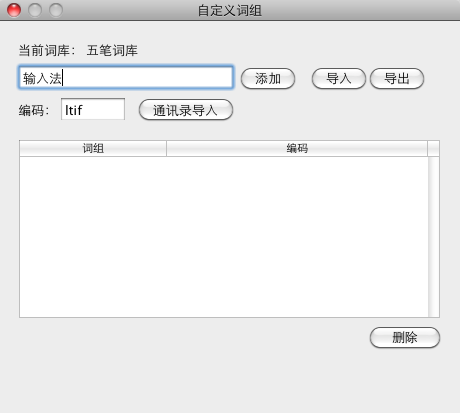The image size is (460, 413).
Task: Click the 编码: label beside the code field
Action: pyautogui.click(x=34, y=110)
